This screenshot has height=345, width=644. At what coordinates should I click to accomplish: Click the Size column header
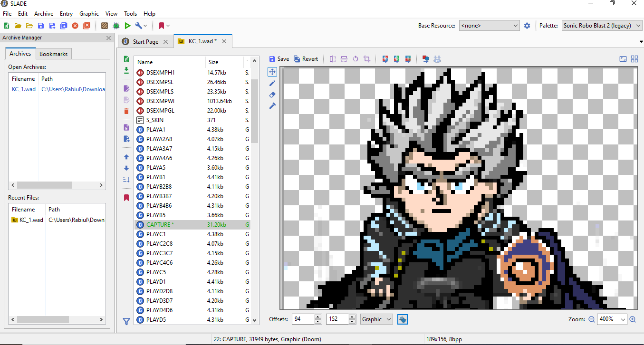point(224,62)
